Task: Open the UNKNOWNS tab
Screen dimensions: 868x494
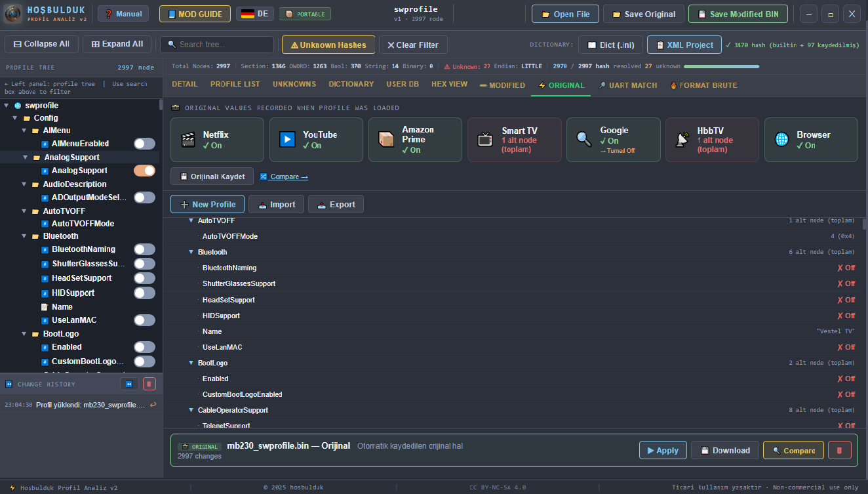Action: click(294, 85)
